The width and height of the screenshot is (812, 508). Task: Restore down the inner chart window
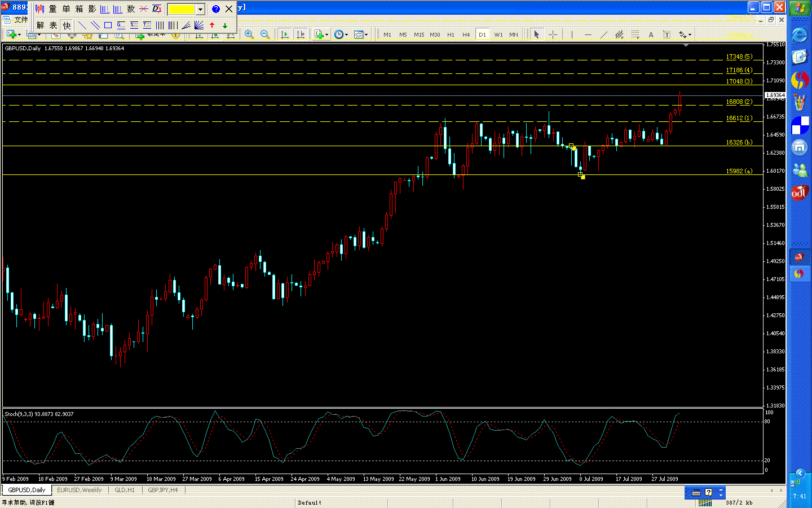(x=771, y=20)
